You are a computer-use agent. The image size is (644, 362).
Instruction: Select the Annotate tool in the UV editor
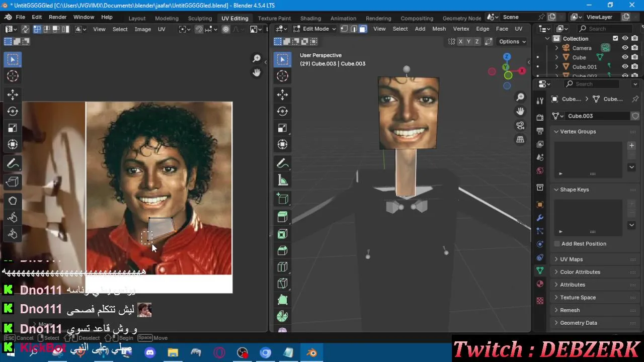coord(13,163)
